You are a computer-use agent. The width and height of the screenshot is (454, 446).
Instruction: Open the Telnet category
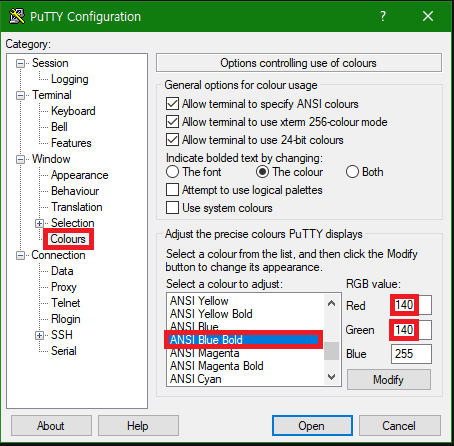(x=66, y=303)
